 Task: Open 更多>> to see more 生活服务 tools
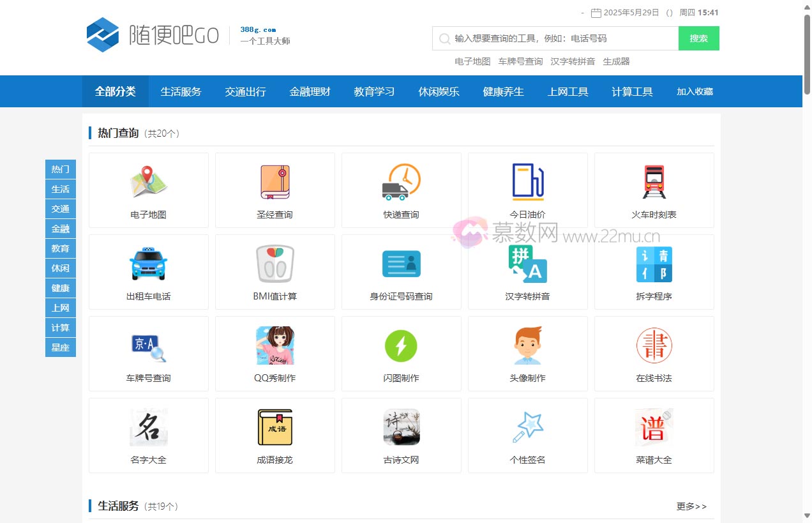click(691, 506)
